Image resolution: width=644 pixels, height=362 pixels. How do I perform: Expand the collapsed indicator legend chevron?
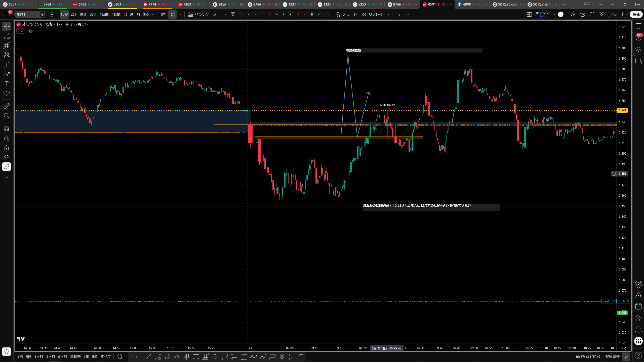pos(21,31)
